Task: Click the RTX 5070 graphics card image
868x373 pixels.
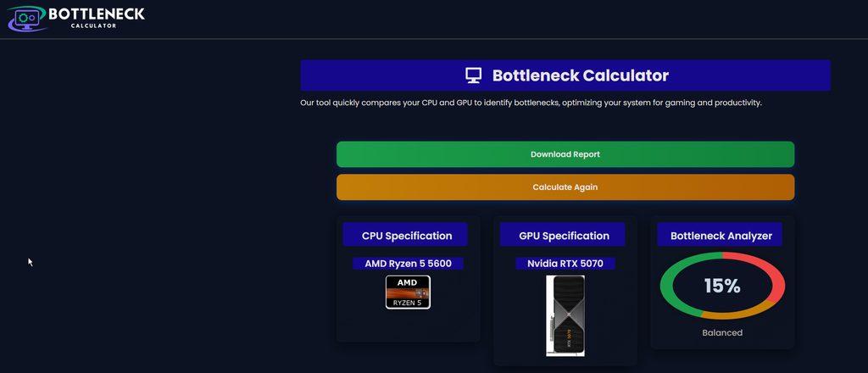Action: tap(565, 316)
